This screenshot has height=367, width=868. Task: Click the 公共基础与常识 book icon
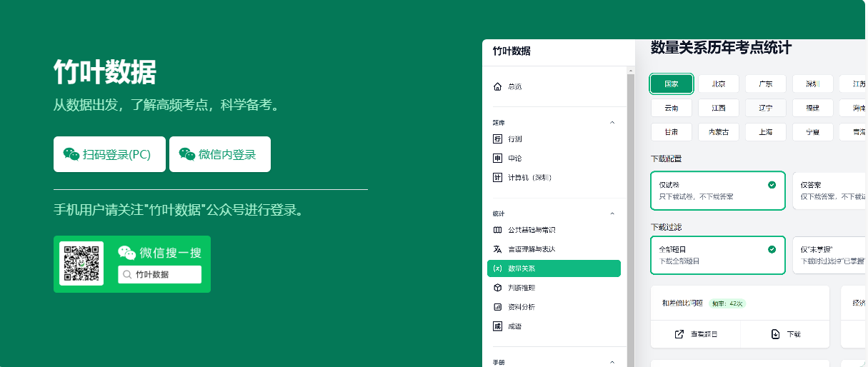498,230
